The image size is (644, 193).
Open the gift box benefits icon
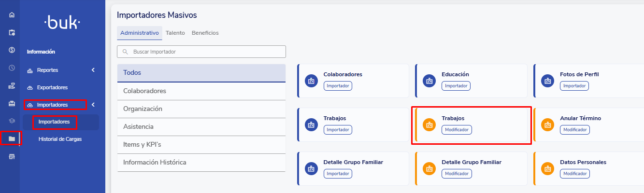pos(12,103)
